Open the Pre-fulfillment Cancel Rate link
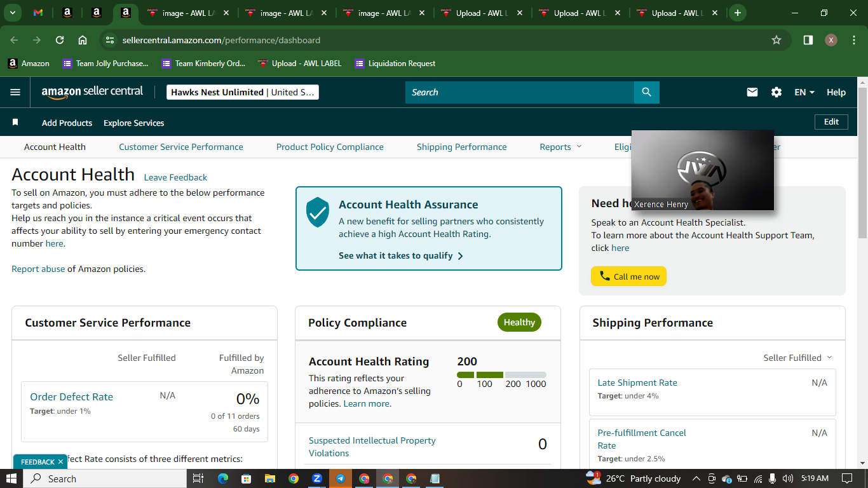868x488 pixels. (642, 439)
